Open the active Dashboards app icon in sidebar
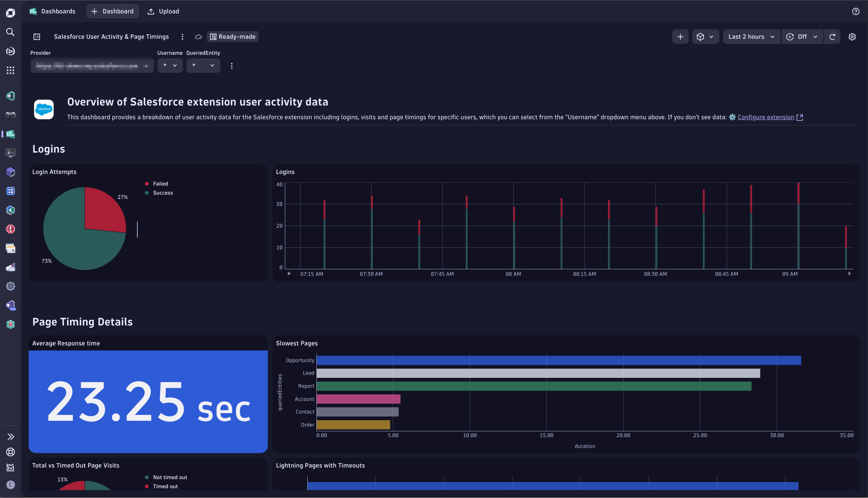The height and width of the screenshot is (498, 868). pos(11,134)
